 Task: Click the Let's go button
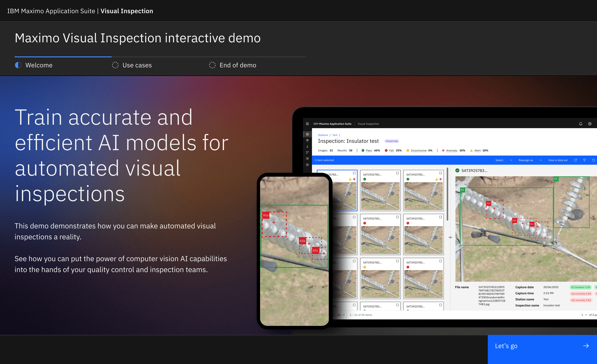[x=542, y=346]
